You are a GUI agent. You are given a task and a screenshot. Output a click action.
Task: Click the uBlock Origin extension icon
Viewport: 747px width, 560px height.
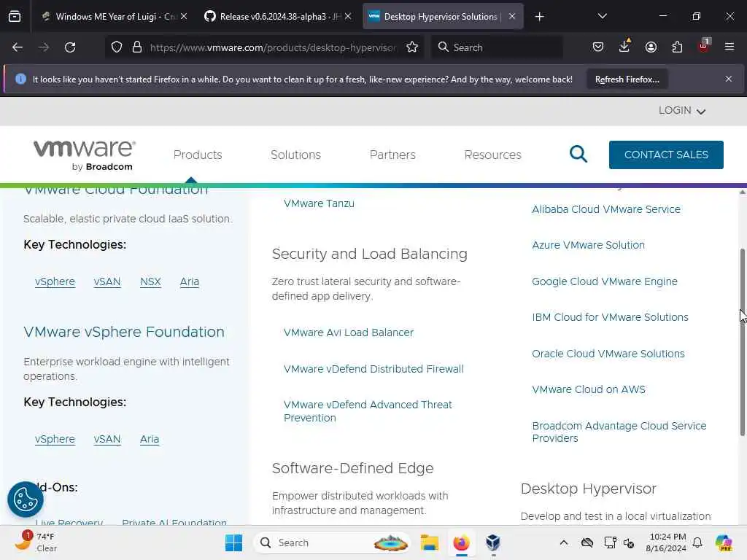[704, 46]
